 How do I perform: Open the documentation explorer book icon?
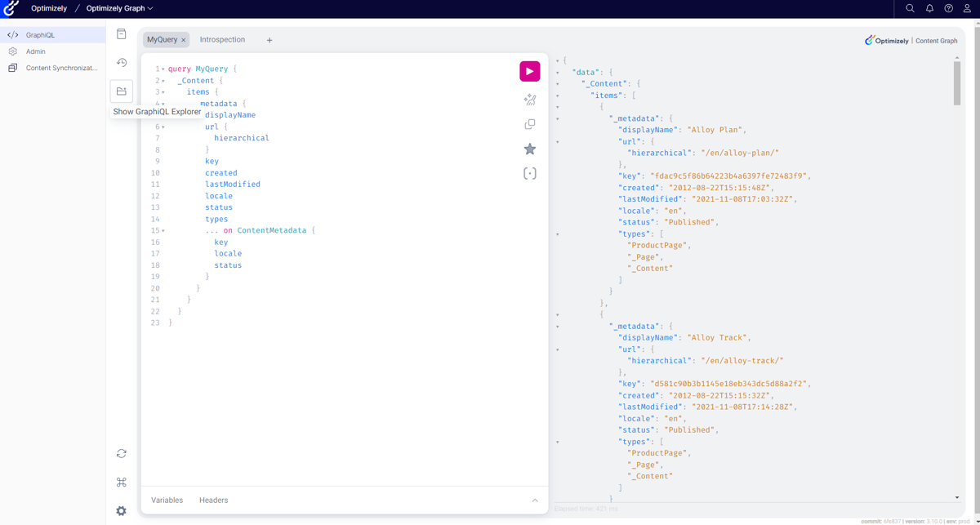tap(121, 33)
